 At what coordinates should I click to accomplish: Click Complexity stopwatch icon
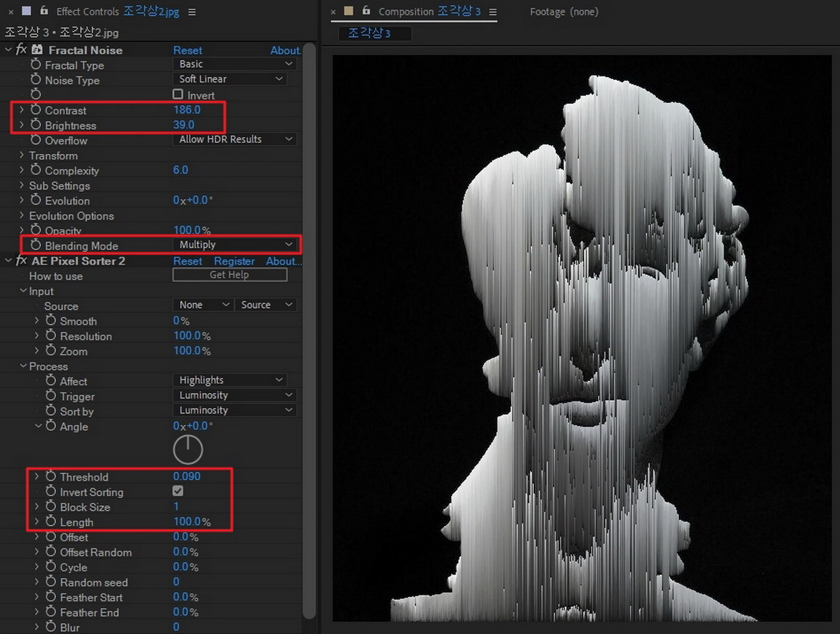click(36, 171)
